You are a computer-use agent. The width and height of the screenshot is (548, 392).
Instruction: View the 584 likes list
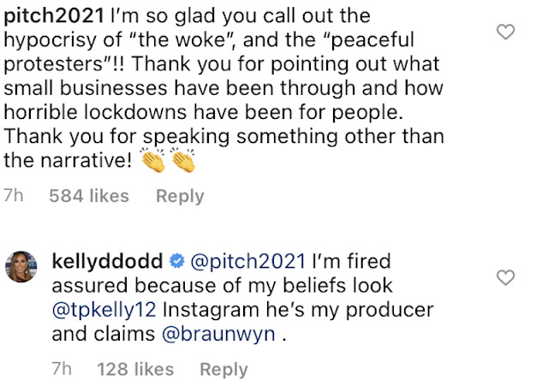pyautogui.click(x=89, y=196)
